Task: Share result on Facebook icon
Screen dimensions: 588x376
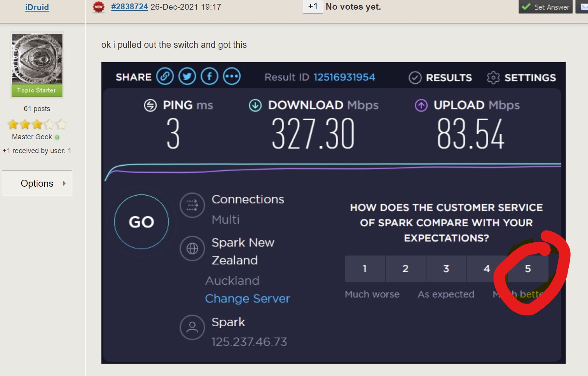Action: click(x=209, y=76)
